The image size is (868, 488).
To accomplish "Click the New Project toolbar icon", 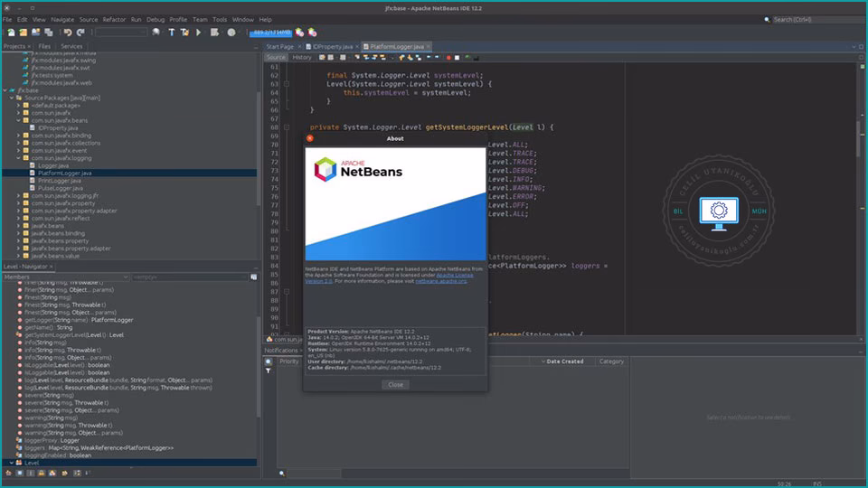I will [24, 33].
